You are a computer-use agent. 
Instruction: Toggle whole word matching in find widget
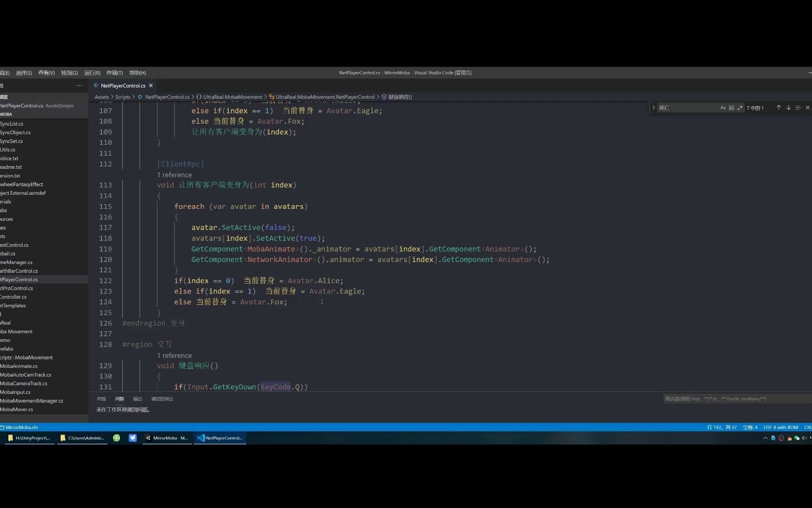pyautogui.click(x=731, y=108)
